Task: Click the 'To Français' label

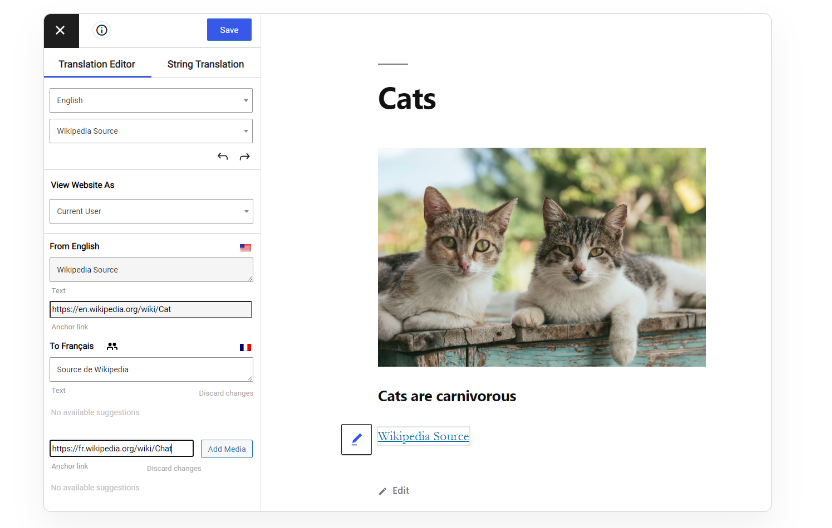Action: coord(72,346)
